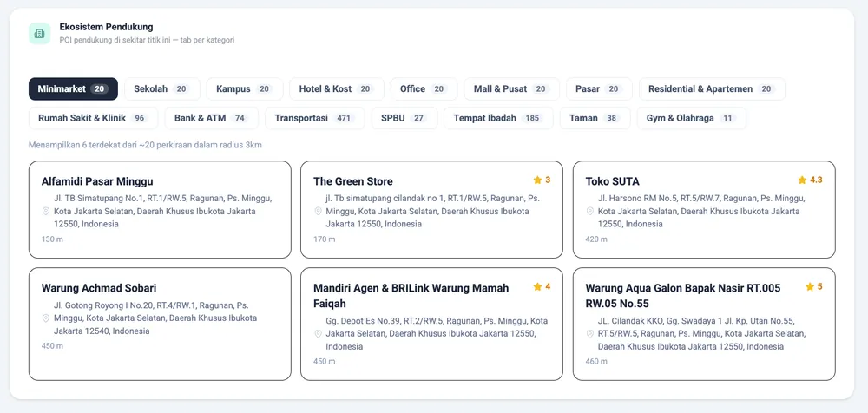Open the Office category tab
The height and width of the screenshot is (413, 868).
[x=424, y=88]
